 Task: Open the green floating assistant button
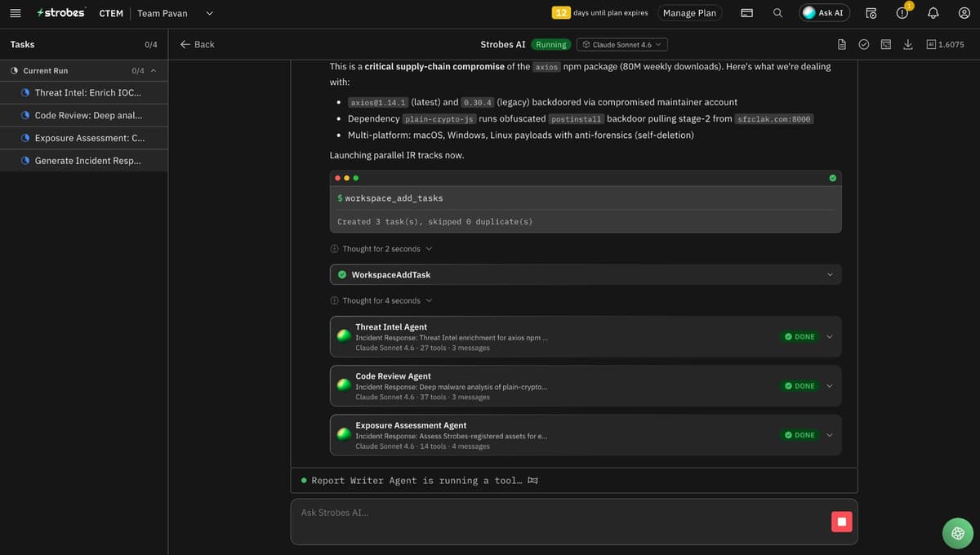pyautogui.click(x=958, y=533)
